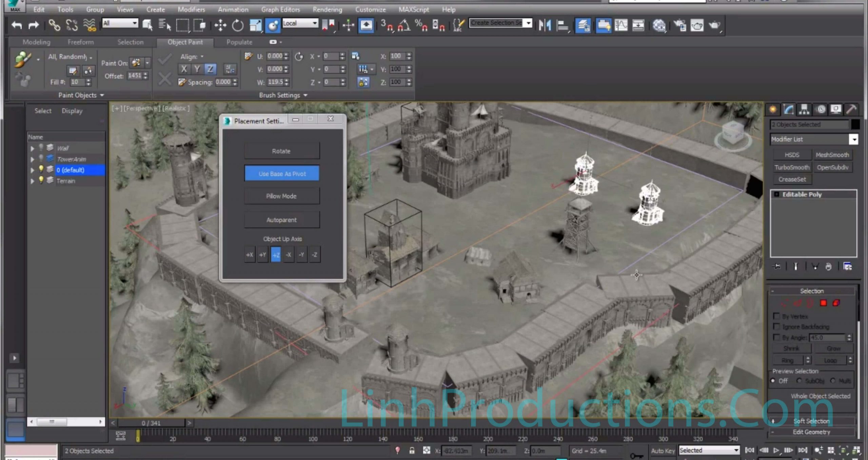Click the Paint Objects brush icon

click(23, 59)
